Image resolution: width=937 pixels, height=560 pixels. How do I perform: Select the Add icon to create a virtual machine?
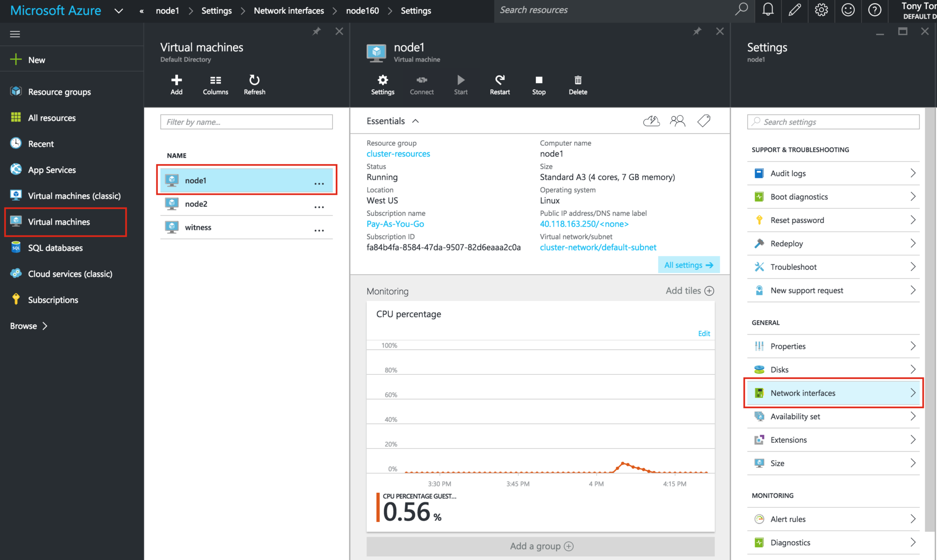(x=176, y=85)
